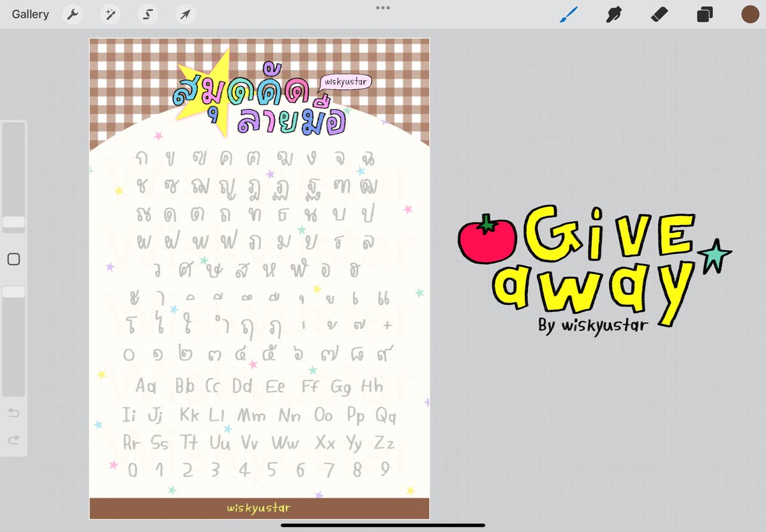Open the Adjustments magic wand menu

(x=110, y=14)
